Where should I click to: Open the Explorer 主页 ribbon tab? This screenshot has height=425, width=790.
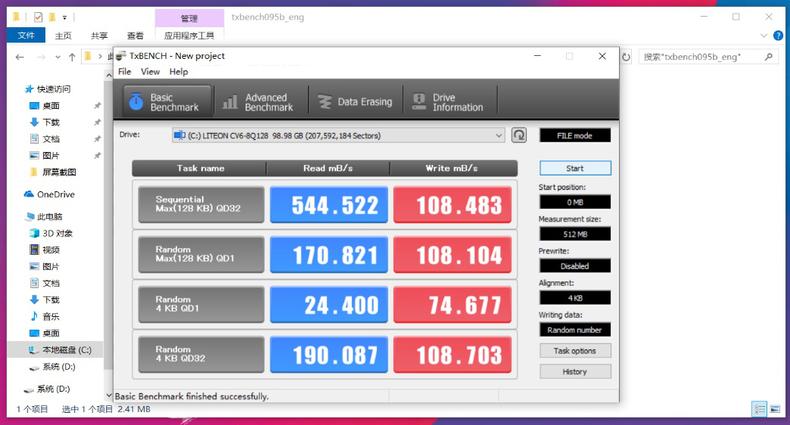(x=63, y=35)
